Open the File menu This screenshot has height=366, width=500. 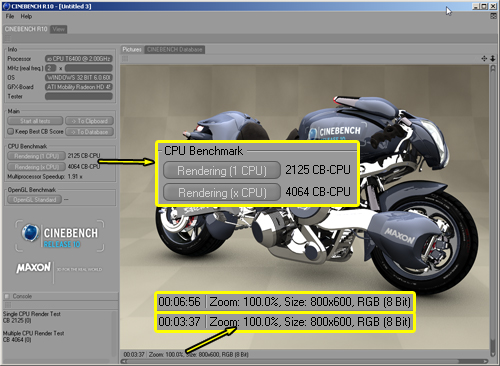pyautogui.click(x=10, y=16)
